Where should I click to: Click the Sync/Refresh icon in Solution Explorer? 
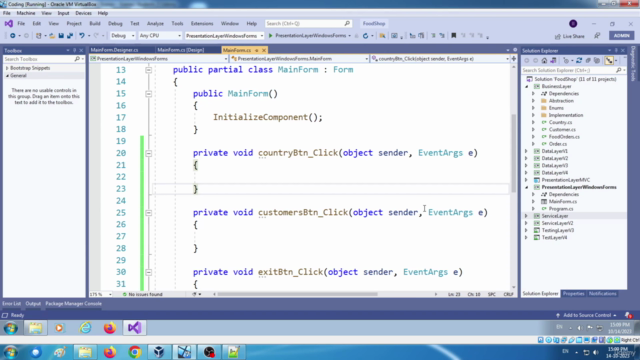coord(579,60)
